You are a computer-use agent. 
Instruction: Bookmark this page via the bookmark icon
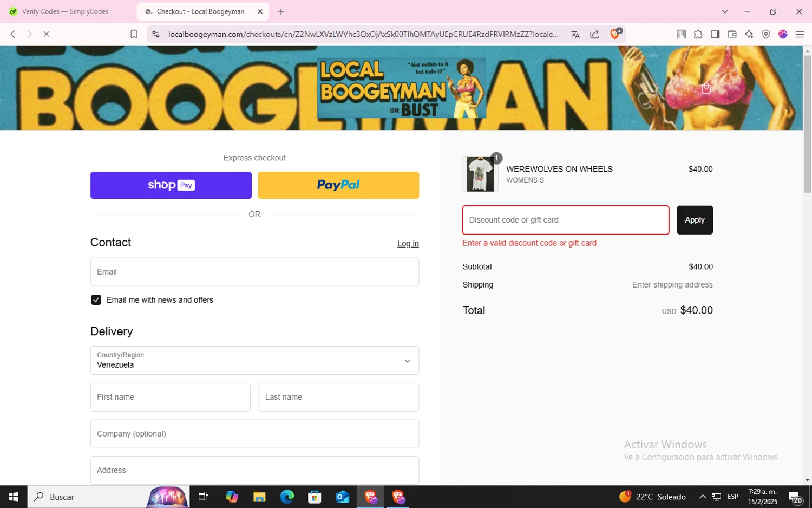pyautogui.click(x=134, y=34)
